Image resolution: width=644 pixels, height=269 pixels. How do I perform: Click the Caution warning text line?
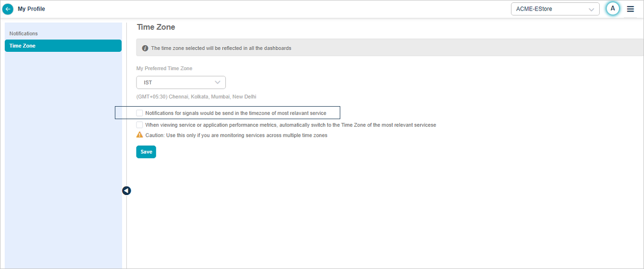[x=236, y=135]
